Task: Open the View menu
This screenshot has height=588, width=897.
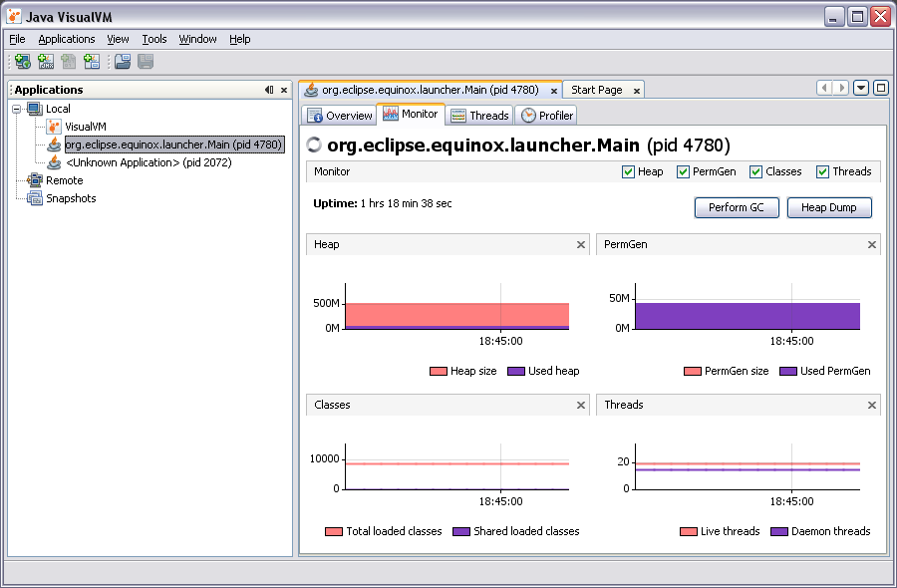Action: coord(118,39)
